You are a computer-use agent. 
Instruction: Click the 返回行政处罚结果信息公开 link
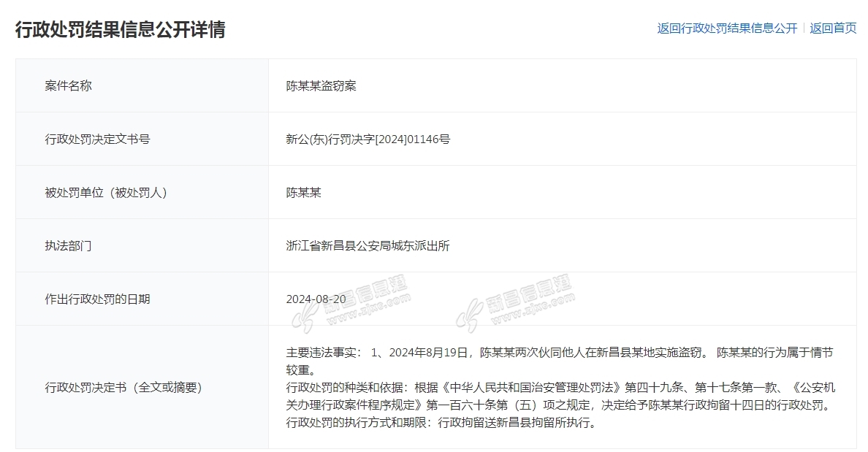point(727,28)
